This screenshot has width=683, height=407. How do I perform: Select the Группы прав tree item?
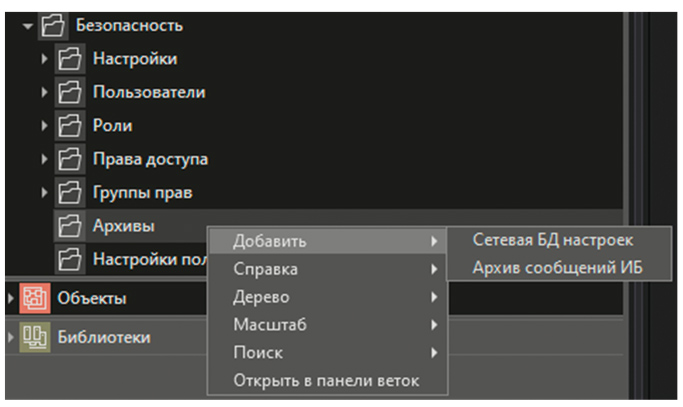(x=142, y=193)
